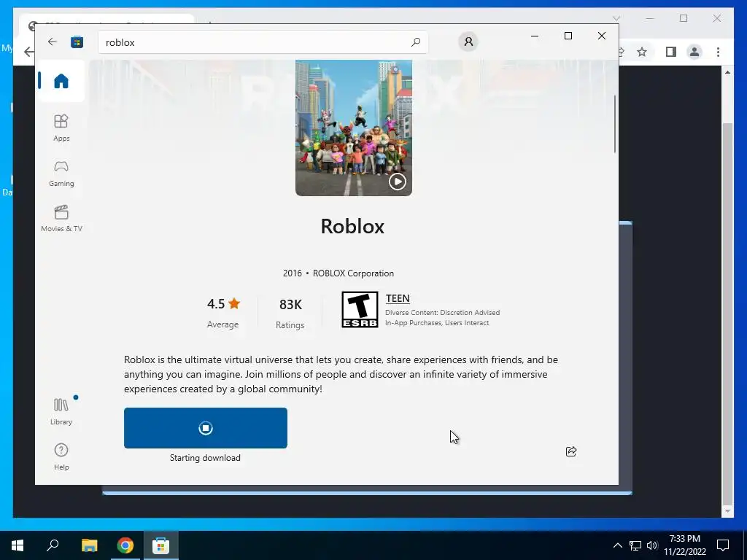Image resolution: width=747 pixels, height=560 pixels.
Task: Open the Home section in sidebar
Action: point(61,80)
